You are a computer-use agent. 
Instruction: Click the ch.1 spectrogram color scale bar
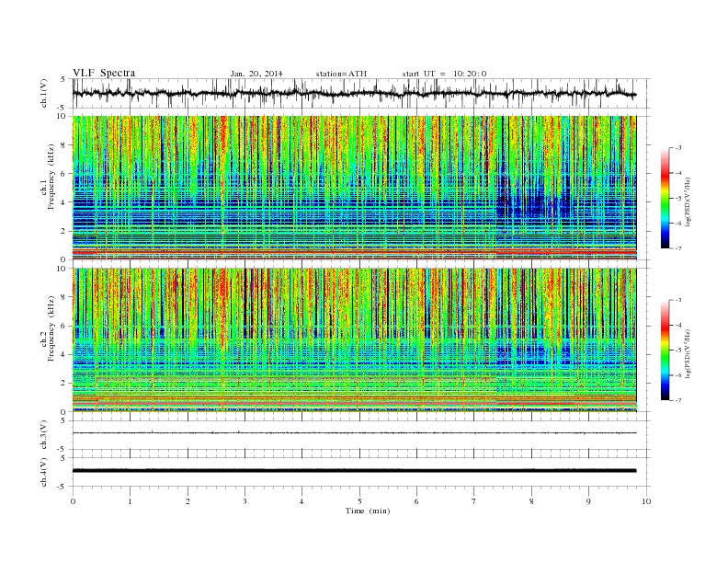(x=665, y=198)
